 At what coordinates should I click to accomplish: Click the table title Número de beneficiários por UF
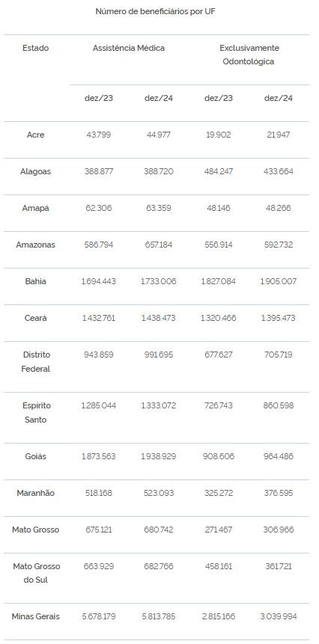point(156,11)
